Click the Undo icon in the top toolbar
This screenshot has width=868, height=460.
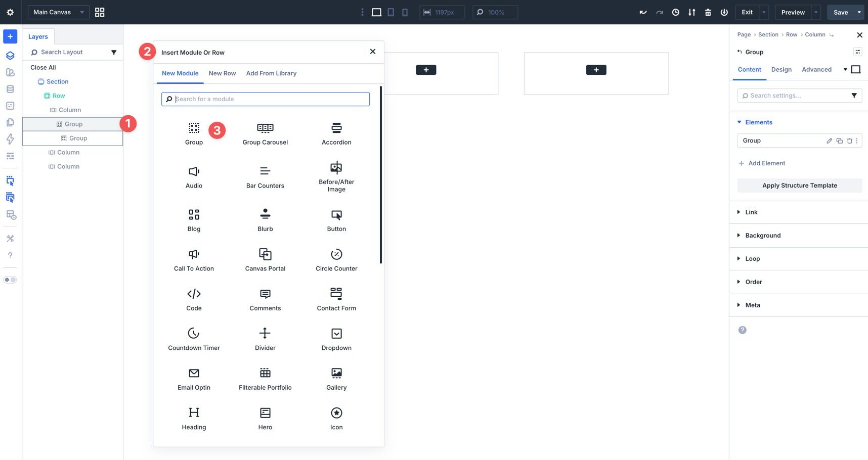coord(643,12)
